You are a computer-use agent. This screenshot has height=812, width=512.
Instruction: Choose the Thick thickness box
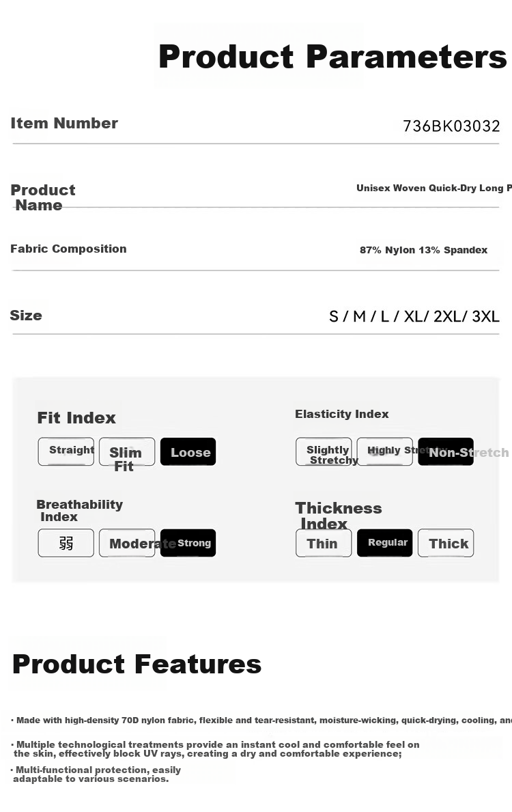click(446, 543)
